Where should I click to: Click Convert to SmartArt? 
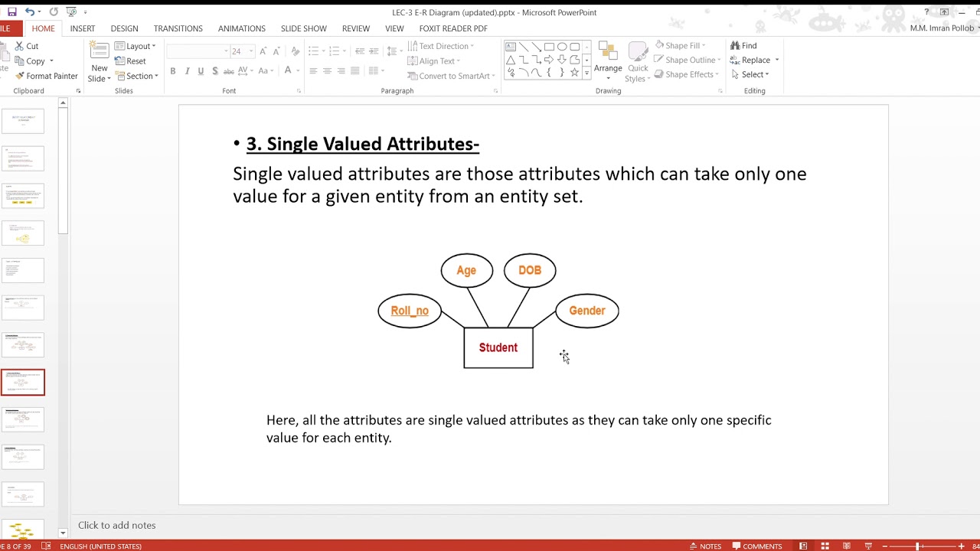tap(452, 76)
